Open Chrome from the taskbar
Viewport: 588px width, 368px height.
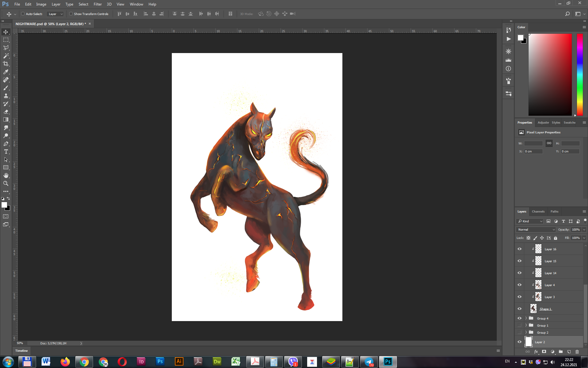[x=84, y=362]
